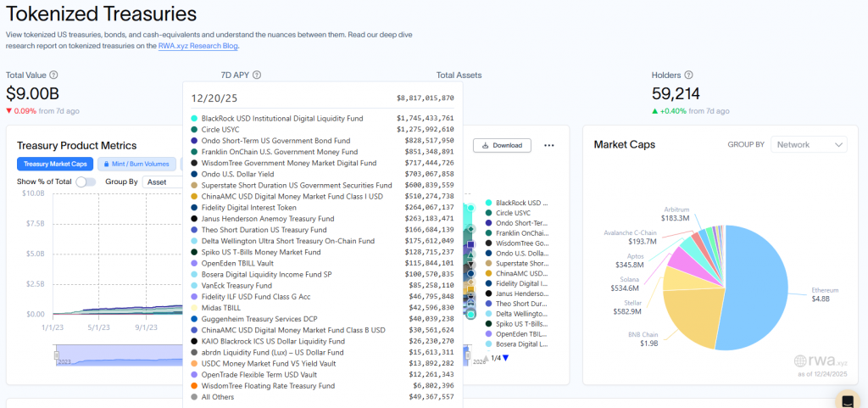The image size is (868, 408).
Task: Open the Group By Asset dropdown
Action: [163, 182]
